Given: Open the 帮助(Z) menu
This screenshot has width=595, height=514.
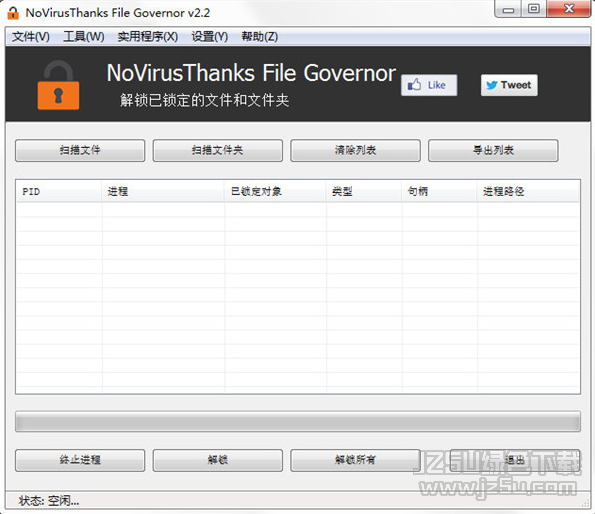Looking at the screenshot, I should tap(260, 37).
